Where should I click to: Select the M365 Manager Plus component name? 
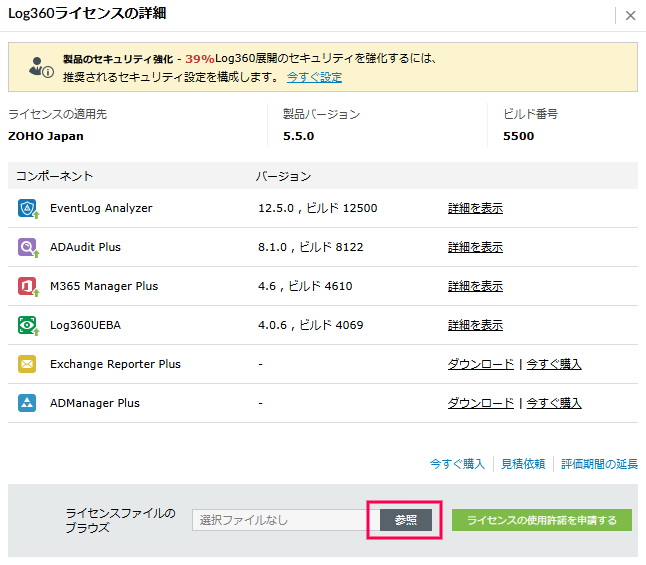[104, 286]
